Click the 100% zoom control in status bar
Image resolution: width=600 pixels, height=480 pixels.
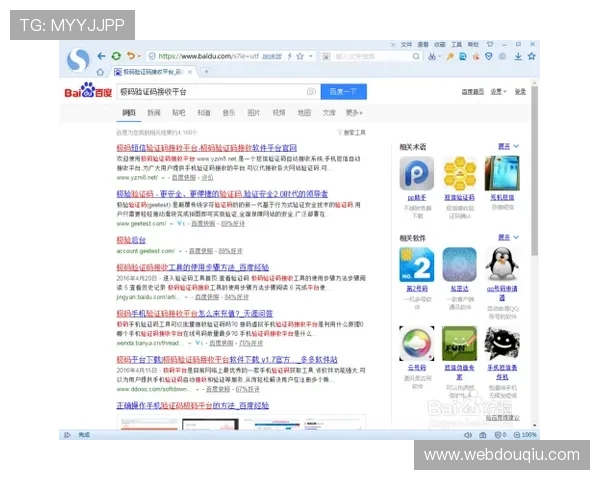525,435
